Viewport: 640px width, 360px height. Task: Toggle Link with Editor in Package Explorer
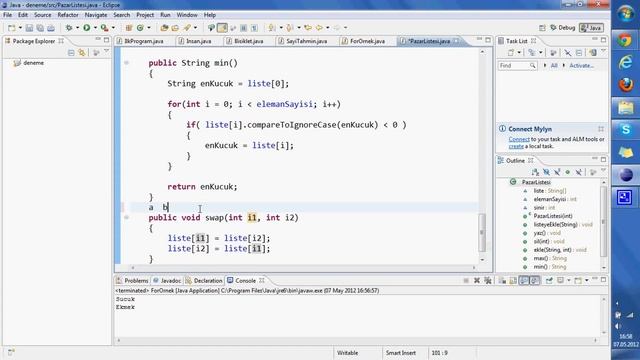[x=82, y=53]
